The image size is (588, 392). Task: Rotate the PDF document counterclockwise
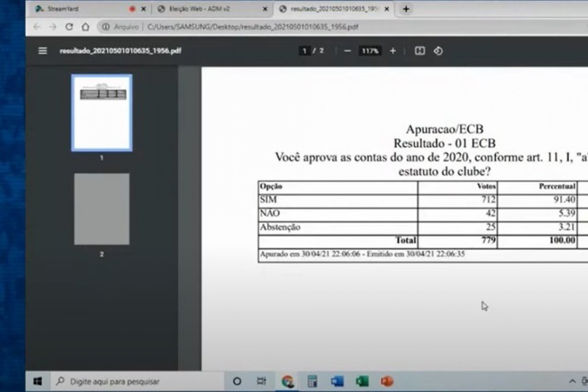click(x=438, y=51)
